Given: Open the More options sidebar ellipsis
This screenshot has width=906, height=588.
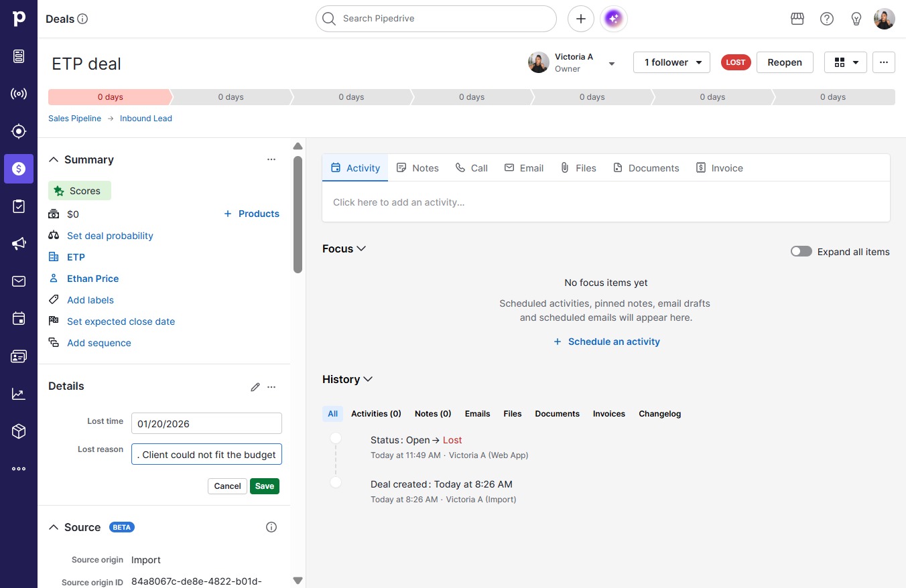Looking at the screenshot, I should [x=19, y=469].
